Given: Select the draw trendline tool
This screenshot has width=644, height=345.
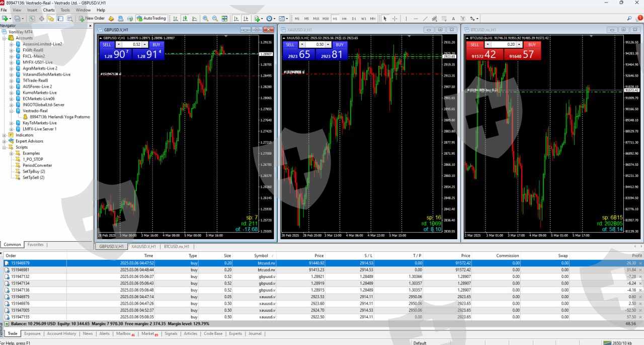Looking at the screenshot, I should point(425,19).
